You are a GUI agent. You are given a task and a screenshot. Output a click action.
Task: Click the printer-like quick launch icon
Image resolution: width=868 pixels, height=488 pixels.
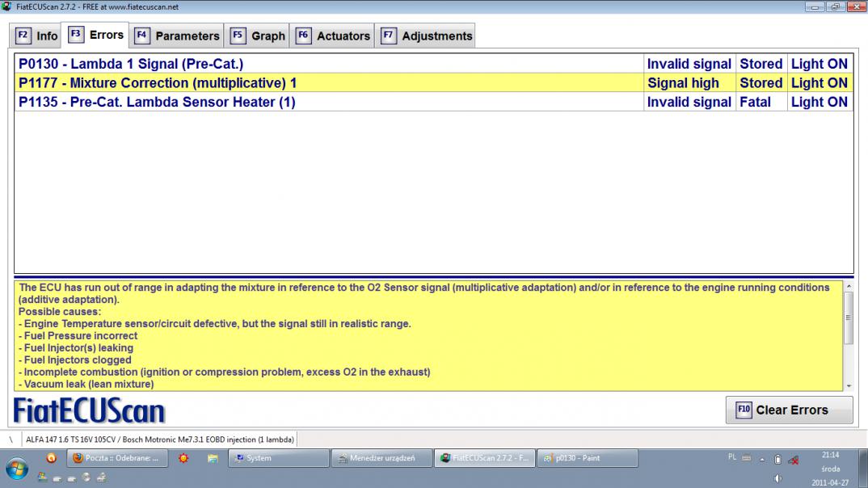[x=101, y=477]
